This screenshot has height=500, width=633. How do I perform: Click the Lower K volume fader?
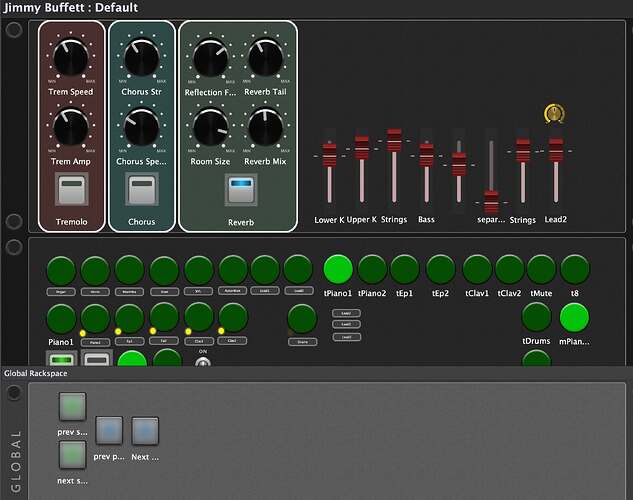pos(329,155)
